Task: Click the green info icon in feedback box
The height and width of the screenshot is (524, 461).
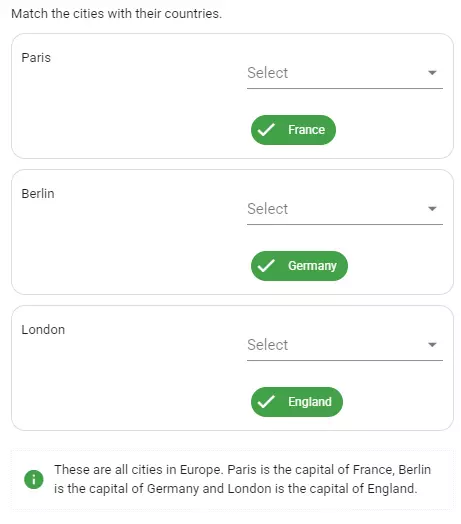Action: [34, 479]
